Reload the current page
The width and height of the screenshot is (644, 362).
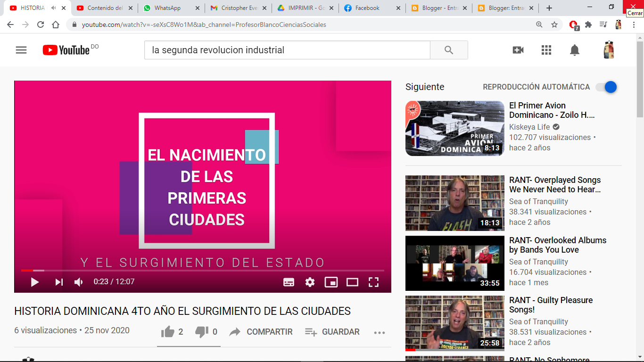[41, 25]
